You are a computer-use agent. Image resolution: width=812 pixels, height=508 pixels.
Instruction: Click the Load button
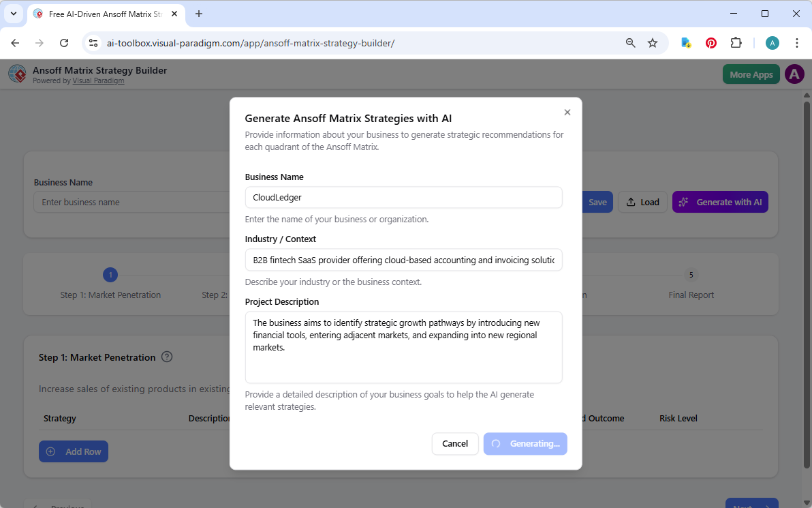point(642,202)
